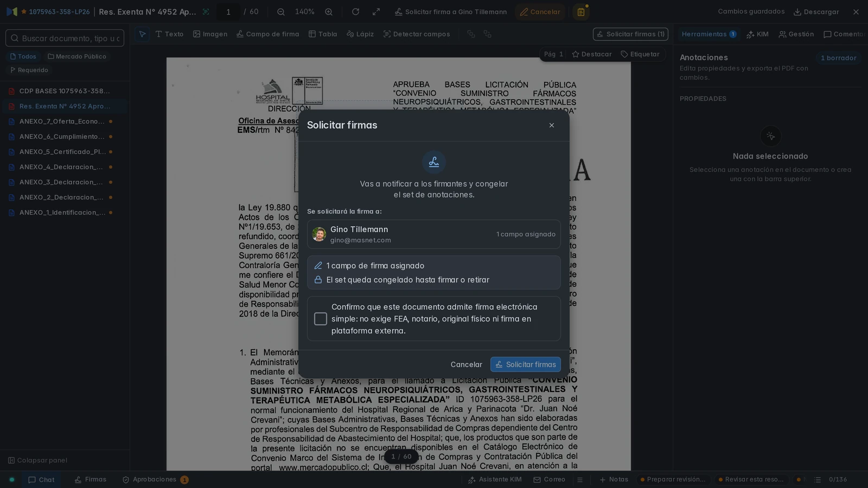Viewport: 868px width, 488px height.
Task: Switch to the Gestión tab
Action: coord(796,34)
